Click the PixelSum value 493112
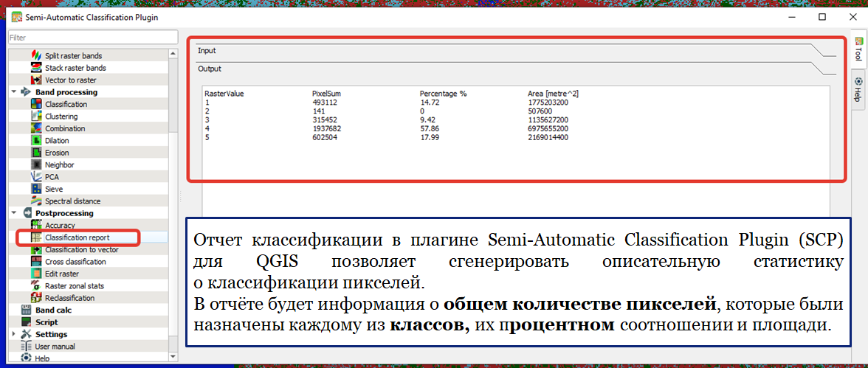 [x=325, y=103]
